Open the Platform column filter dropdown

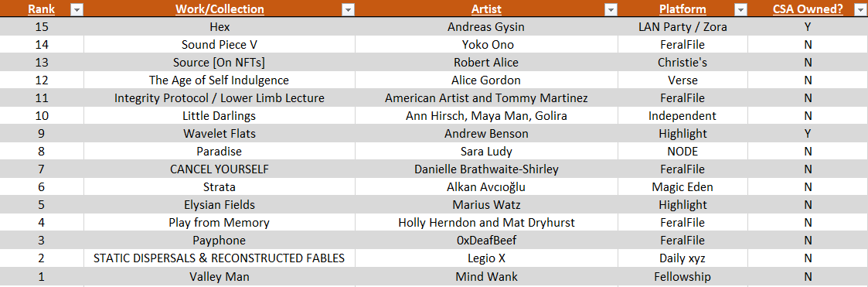click(740, 10)
